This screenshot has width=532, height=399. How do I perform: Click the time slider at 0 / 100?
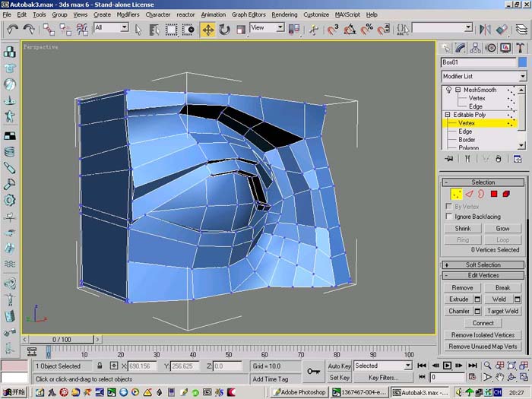(x=62, y=339)
